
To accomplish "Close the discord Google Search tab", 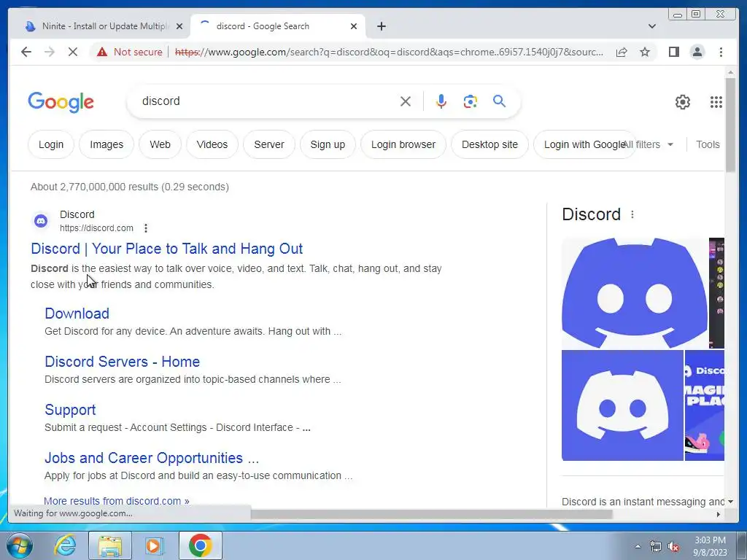I will [x=354, y=26].
